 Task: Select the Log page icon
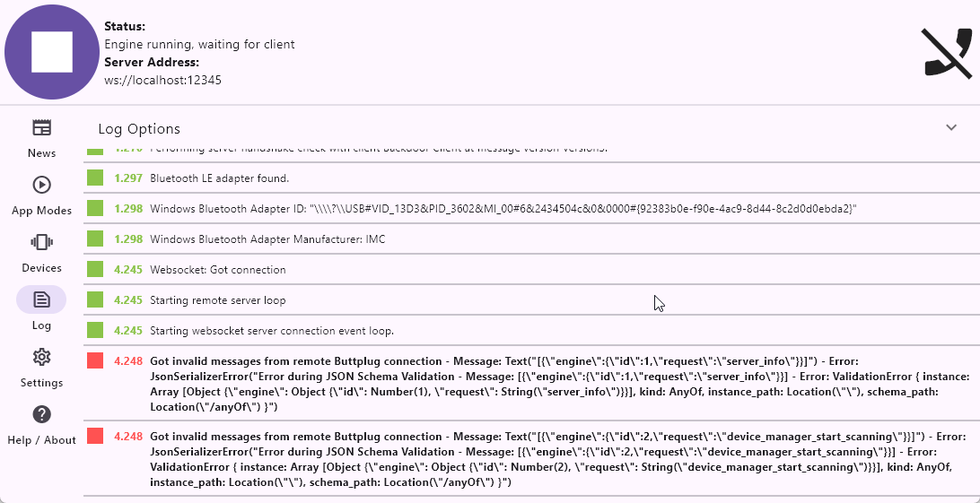41,299
